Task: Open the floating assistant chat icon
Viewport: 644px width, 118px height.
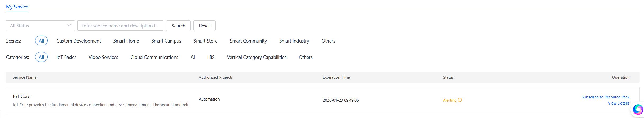Action: pyautogui.click(x=638, y=109)
